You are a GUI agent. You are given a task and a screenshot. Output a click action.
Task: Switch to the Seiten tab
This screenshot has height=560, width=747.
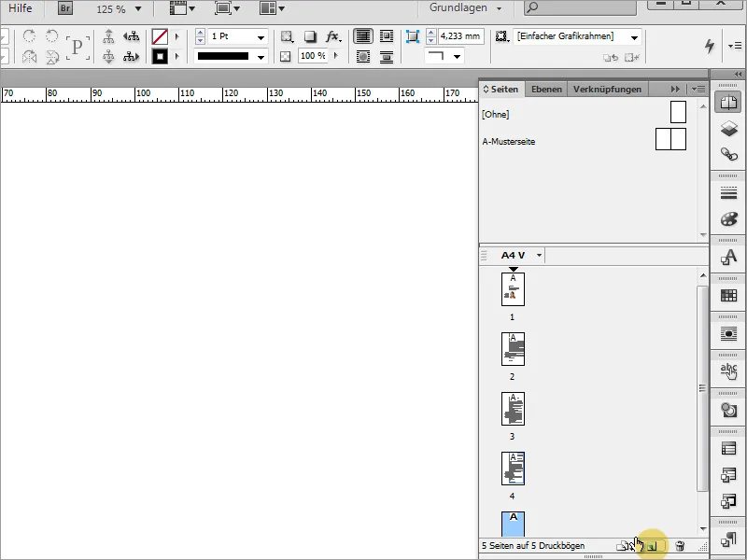(502, 89)
